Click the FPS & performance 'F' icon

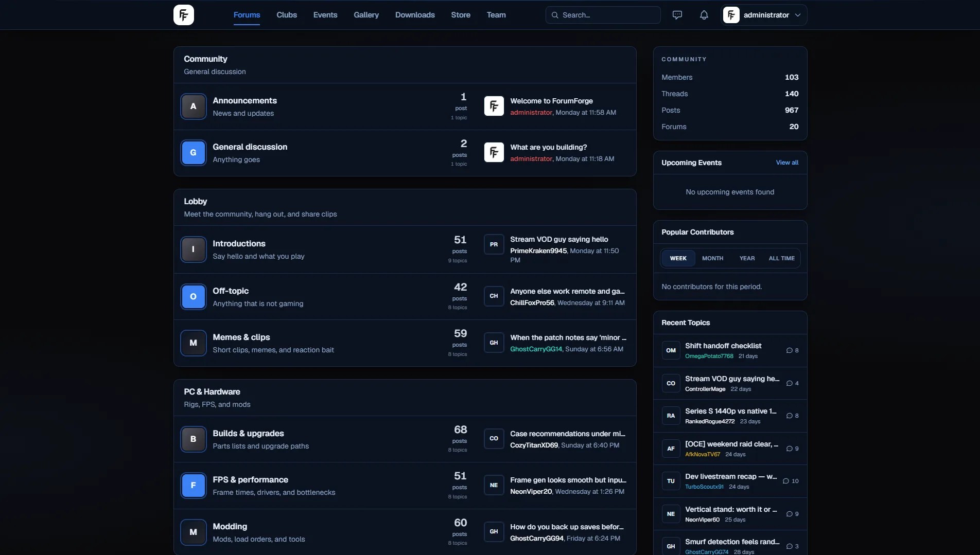[x=194, y=486]
